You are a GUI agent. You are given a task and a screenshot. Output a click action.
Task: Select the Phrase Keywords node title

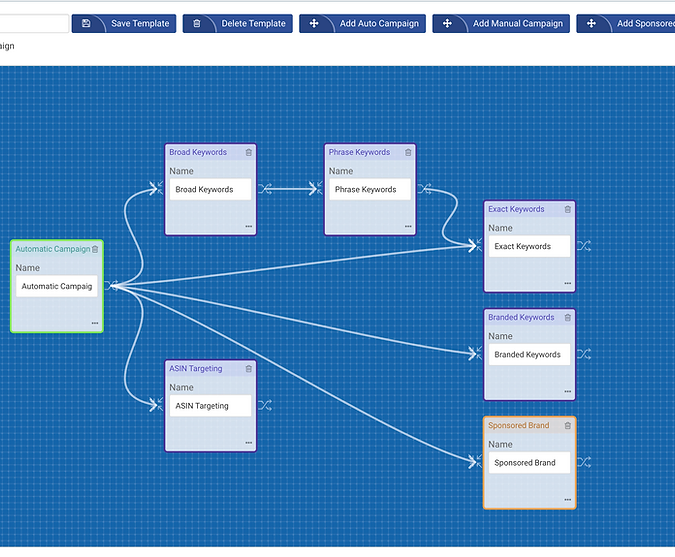[x=359, y=152]
